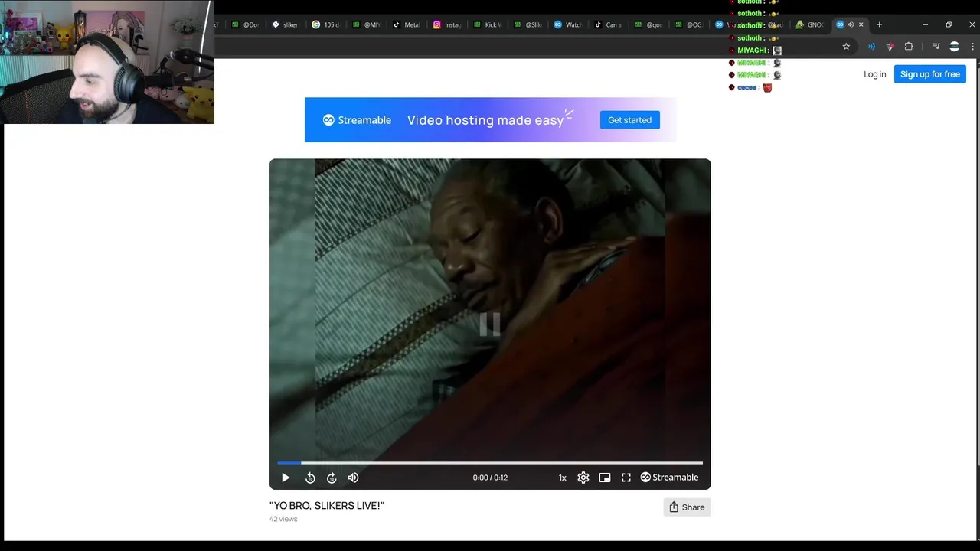
Task: Click Get started in the banner
Action: tap(629, 120)
